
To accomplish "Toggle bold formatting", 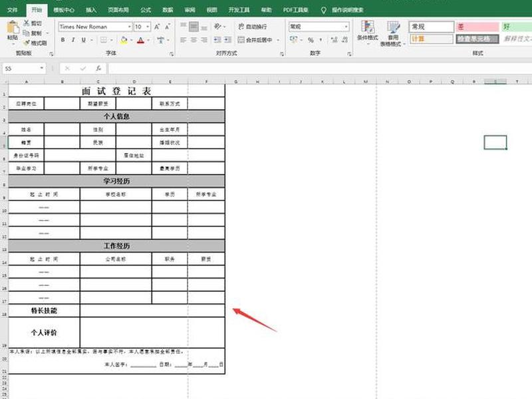I will coord(63,40).
